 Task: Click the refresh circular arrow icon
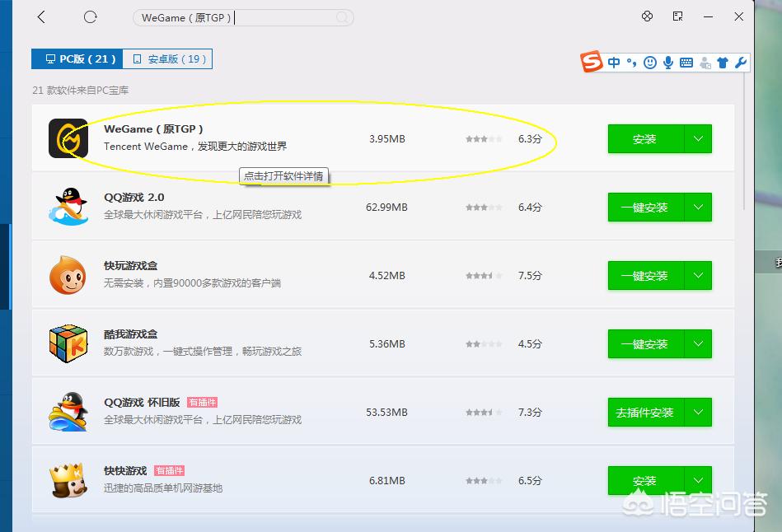91,17
